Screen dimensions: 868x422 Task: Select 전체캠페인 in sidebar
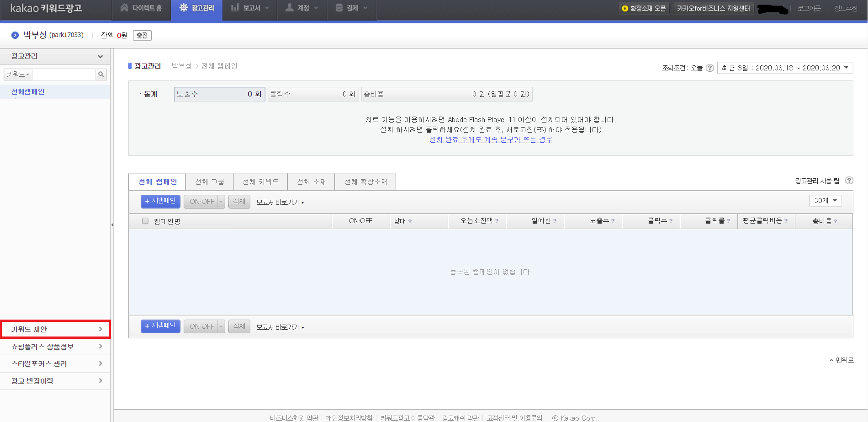pyautogui.click(x=28, y=91)
